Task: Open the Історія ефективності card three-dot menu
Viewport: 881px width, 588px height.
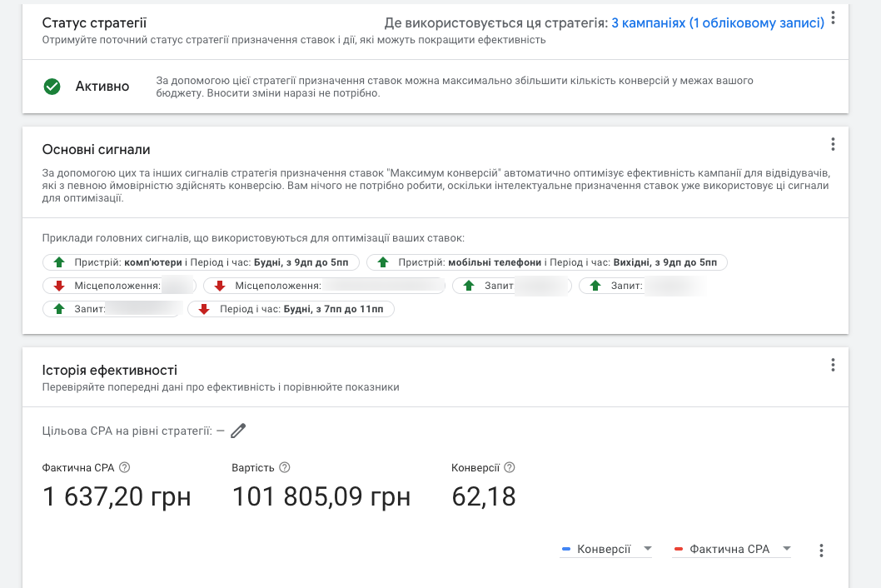Action: 833,366
